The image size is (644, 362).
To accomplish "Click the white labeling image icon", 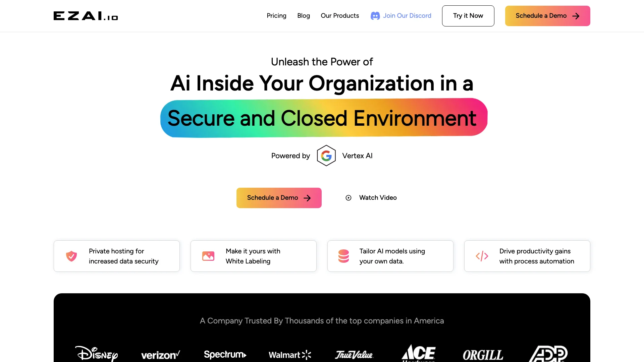I will (208, 256).
